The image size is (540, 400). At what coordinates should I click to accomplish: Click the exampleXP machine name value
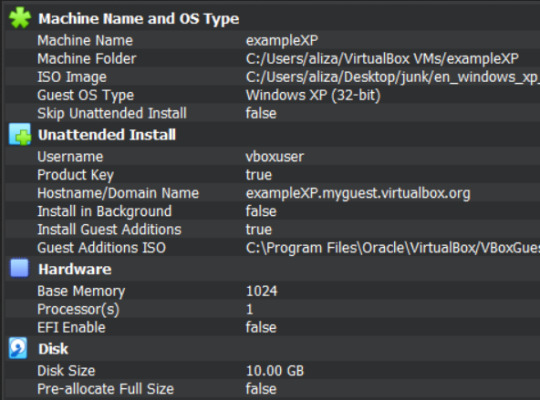[282, 41]
